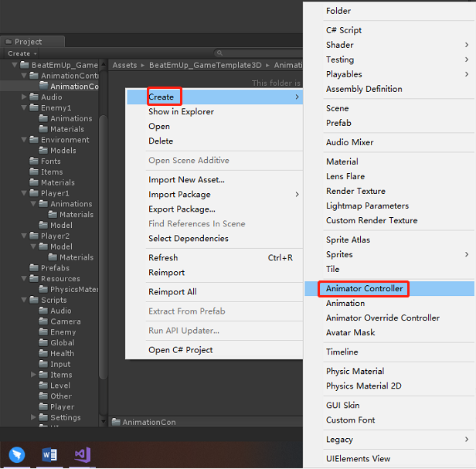Select the Model folder under Player1
The height and width of the screenshot is (469, 476).
pyautogui.click(x=61, y=225)
